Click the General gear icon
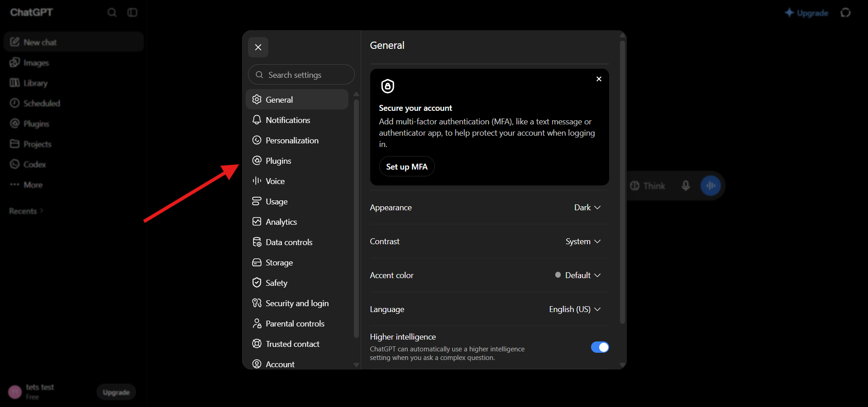The width and height of the screenshot is (868, 407). (x=257, y=99)
